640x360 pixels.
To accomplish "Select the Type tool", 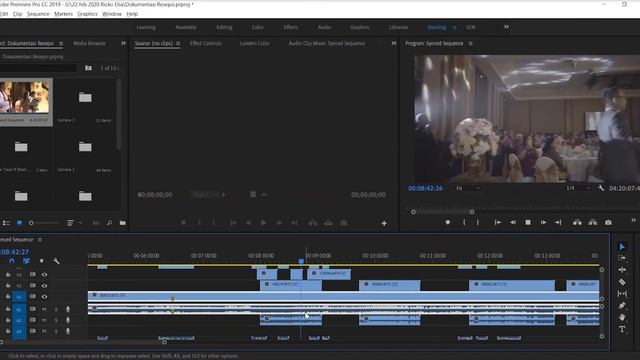I will 622,329.
